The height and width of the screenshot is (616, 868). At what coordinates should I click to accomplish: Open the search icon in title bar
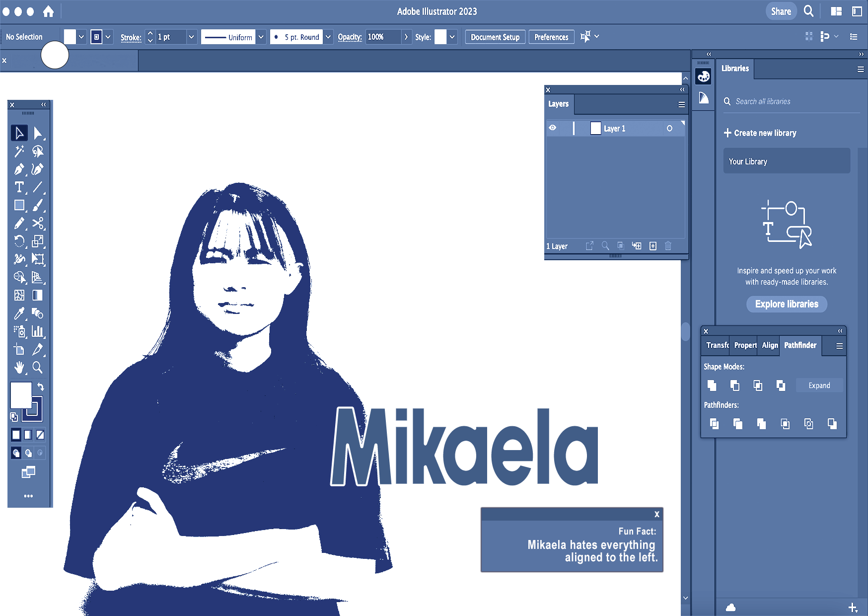point(809,11)
